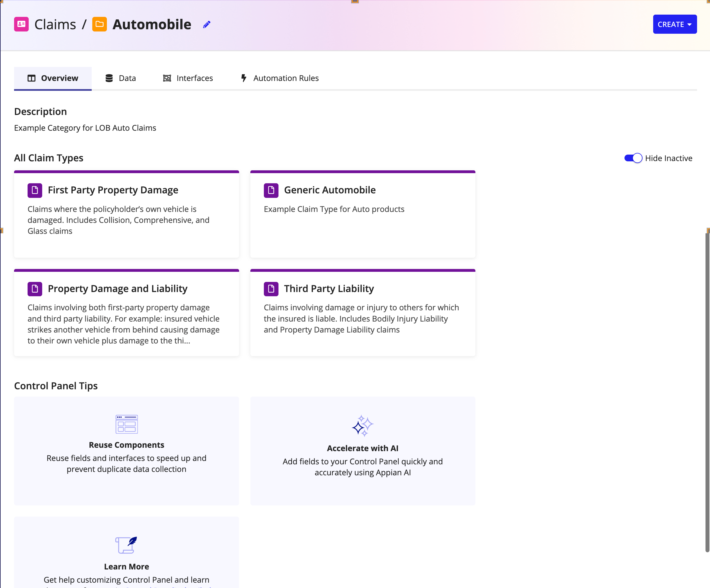This screenshot has height=588, width=710.
Task: Click the Reuse Components layout illustration
Action: 127,424
